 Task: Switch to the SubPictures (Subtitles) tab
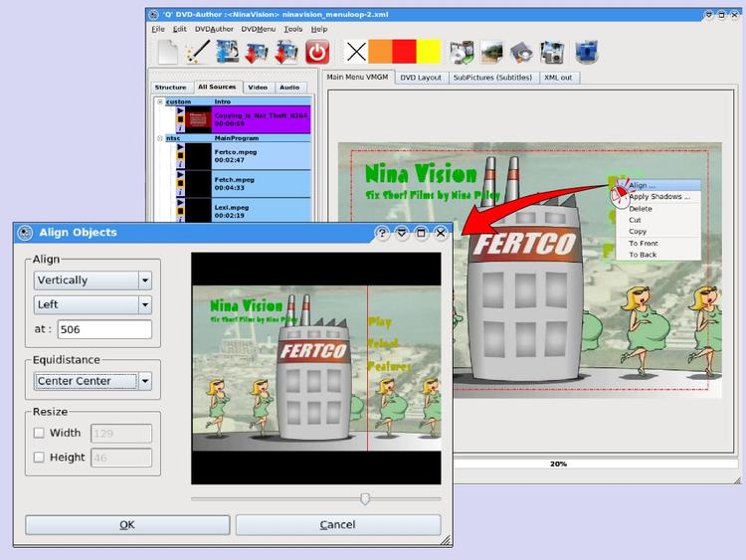coord(492,78)
